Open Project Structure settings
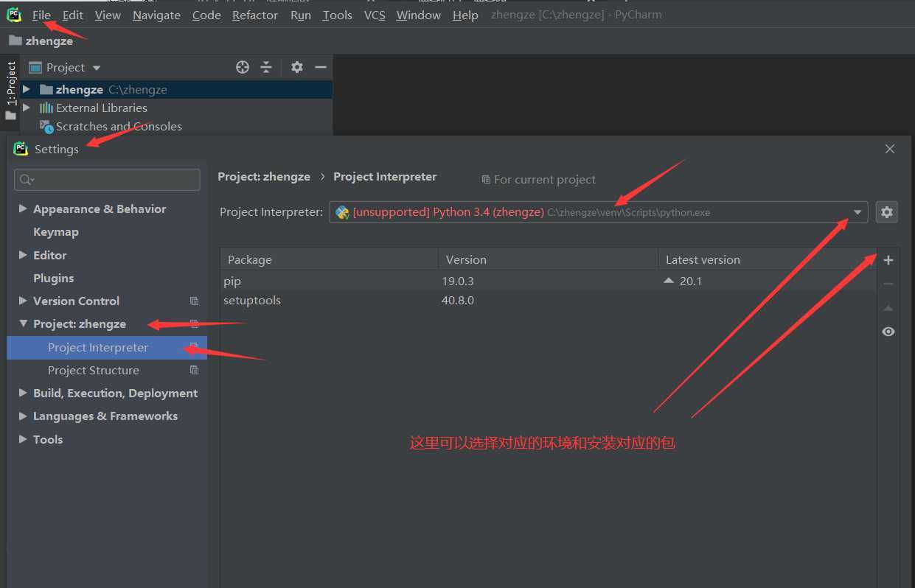Screen dimensions: 915x588 tap(94, 370)
